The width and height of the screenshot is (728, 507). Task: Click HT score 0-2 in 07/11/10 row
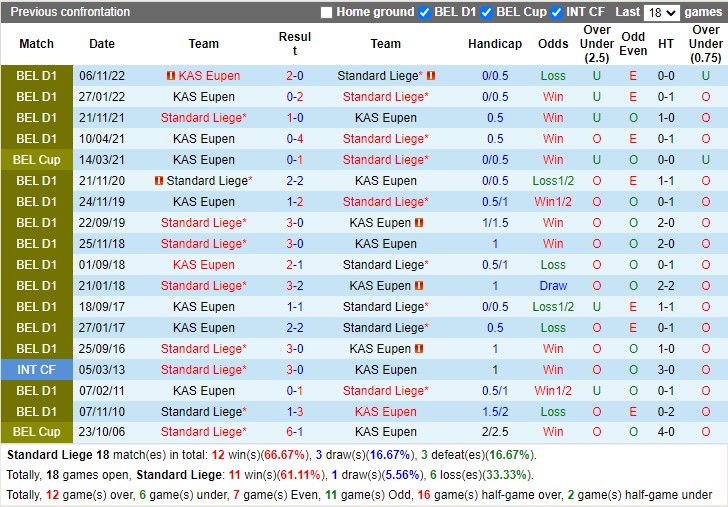pyautogui.click(x=666, y=412)
